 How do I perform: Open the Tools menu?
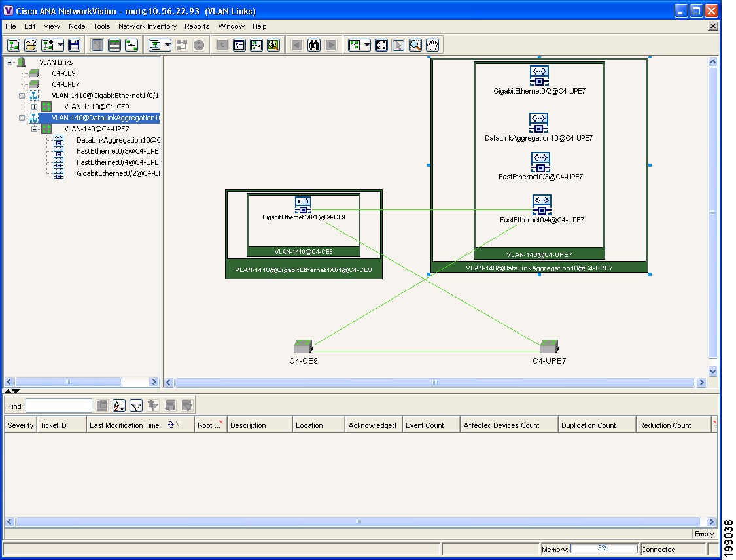101,26
